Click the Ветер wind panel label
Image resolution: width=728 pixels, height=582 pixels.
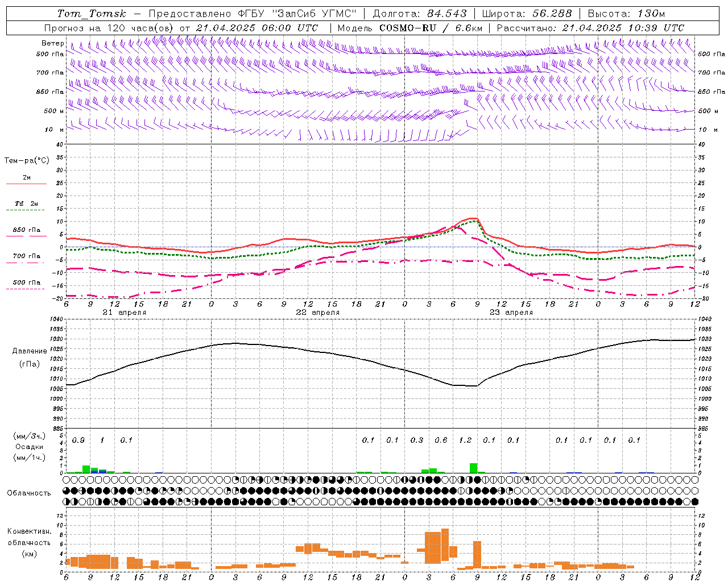click(52, 43)
